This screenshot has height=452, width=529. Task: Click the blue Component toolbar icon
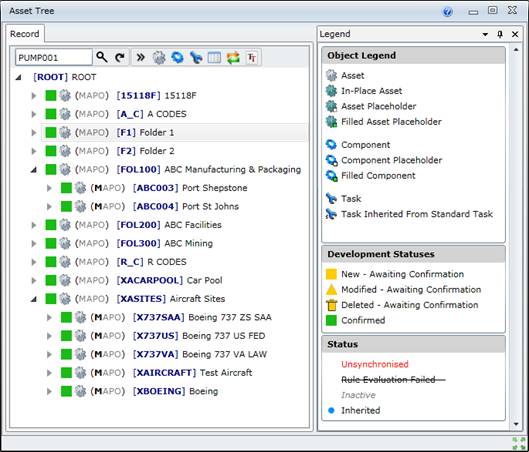(x=177, y=57)
